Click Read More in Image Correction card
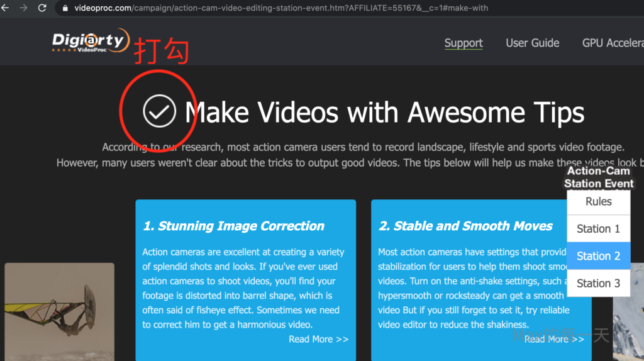Image resolution: width=644 pixels, height=361 pixels. (x=318, y=339)
